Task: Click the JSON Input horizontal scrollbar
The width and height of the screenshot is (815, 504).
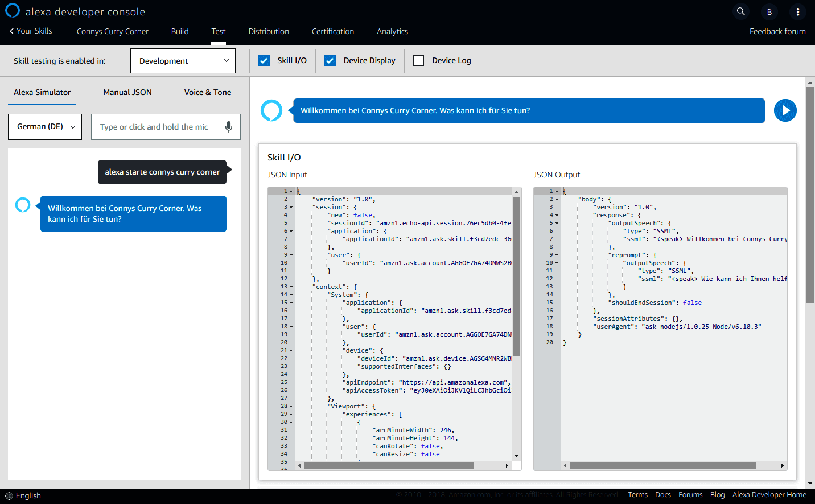Action: coord(389,465)
